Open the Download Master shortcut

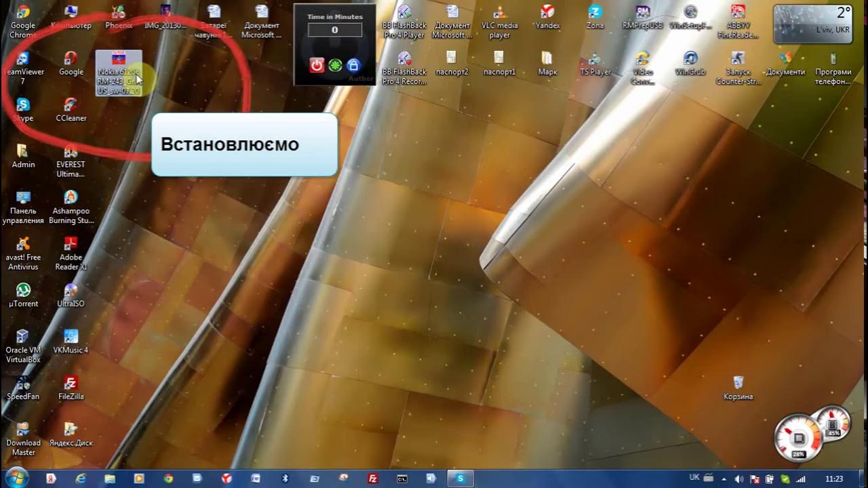[23, 439]
